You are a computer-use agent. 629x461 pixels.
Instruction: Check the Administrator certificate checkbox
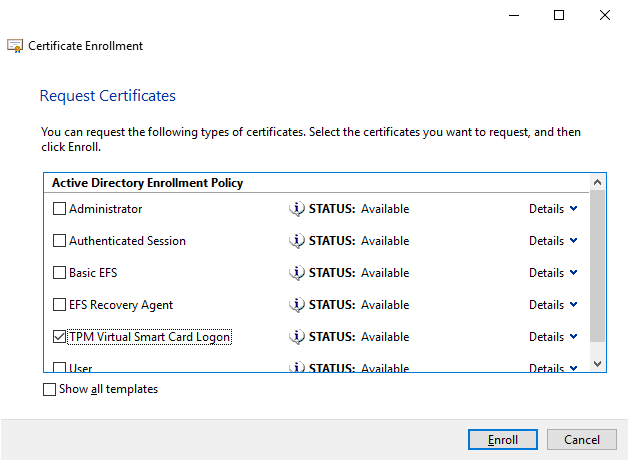point(59,209)
